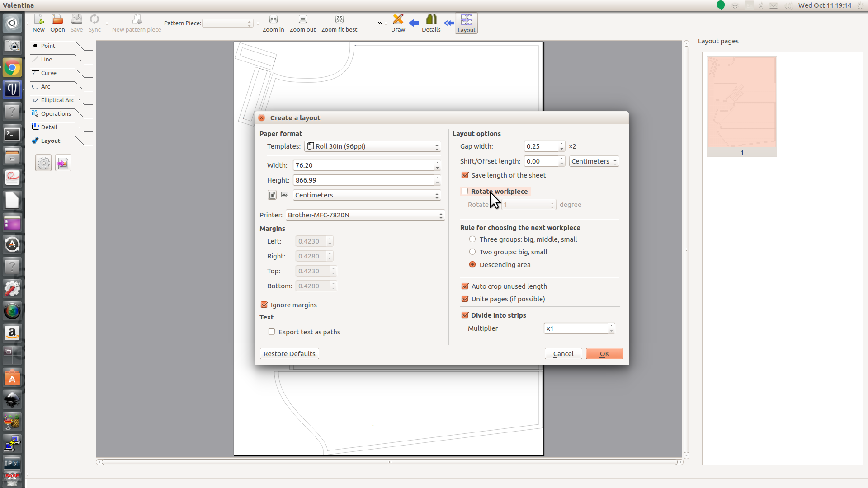Select Three groups: big, middle, small
868x488 pixels.
click(x=472, y=239)
